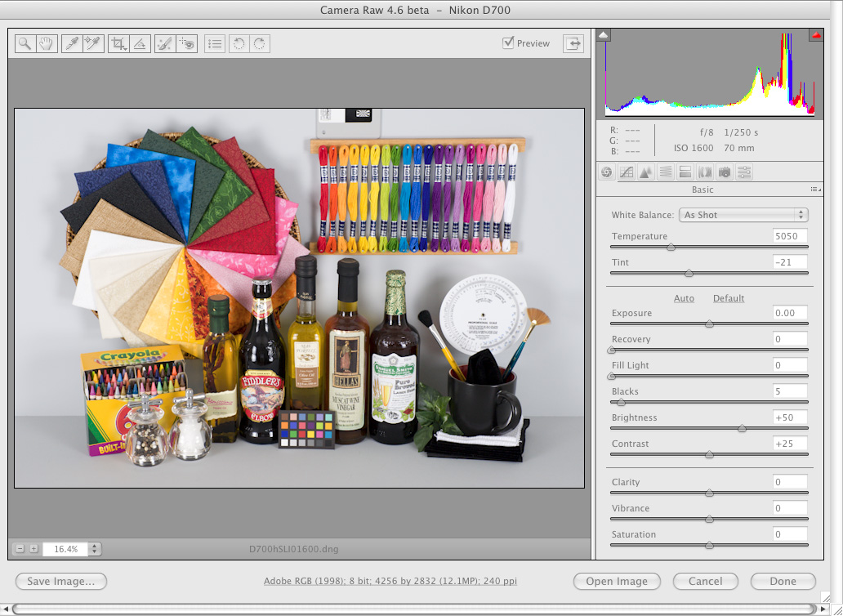This screenshot has width=843, height=616.
Task: Open the zoom level dropdown
Action: (95, 549)
